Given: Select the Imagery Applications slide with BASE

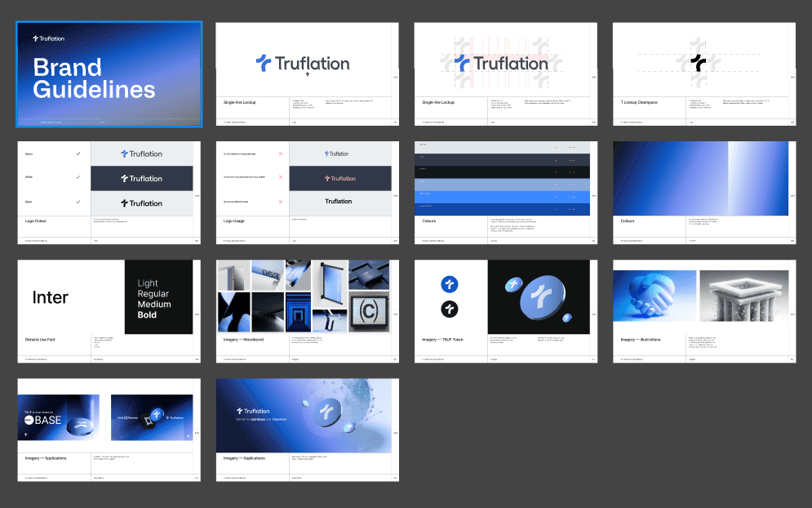Looking at the screenshot, I should [x=109, y=430].
